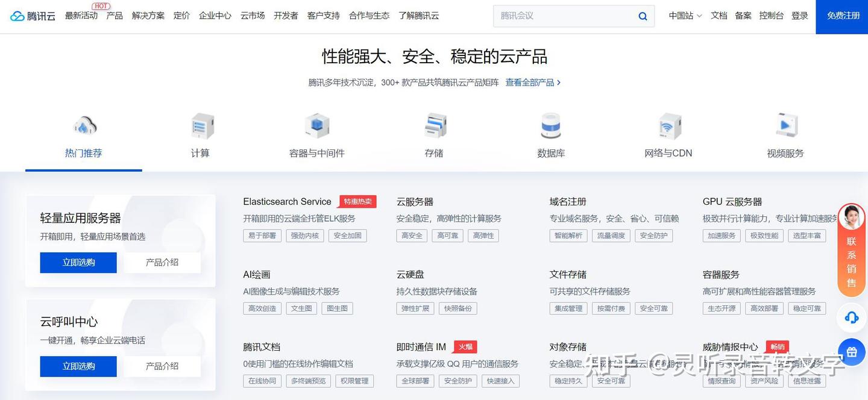
Task: Open the 解决方案 menu
Action: pos(148,16)
